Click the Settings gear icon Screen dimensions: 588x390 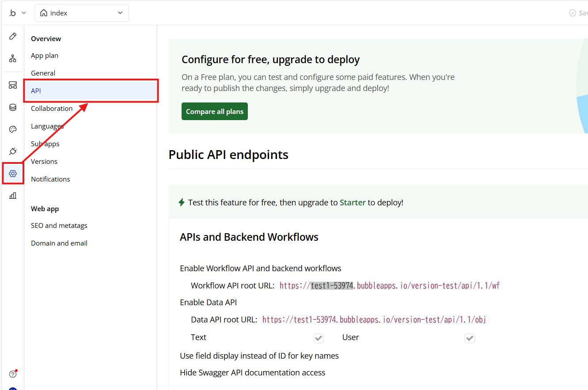click(x=13, y=174)
